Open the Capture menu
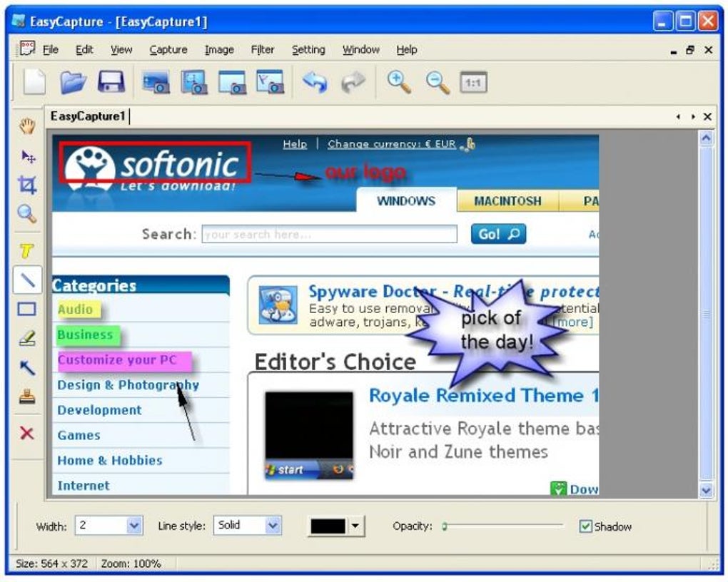This screenshot has width=728, height=582. 168,49
